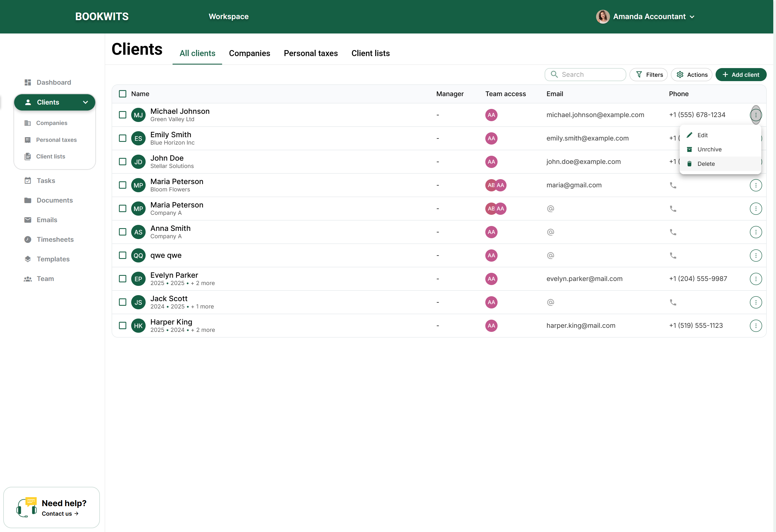Open the three-dot menu for Harper King

coord(756,326)
